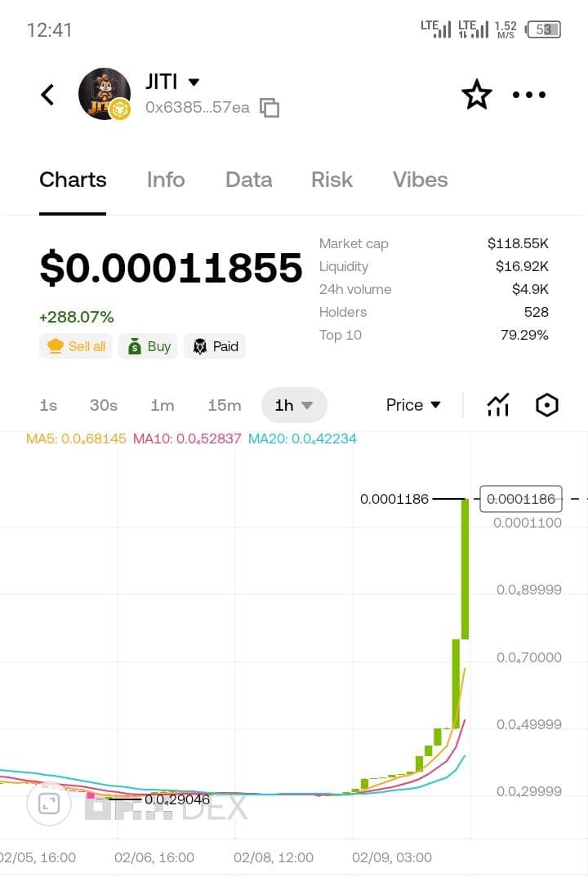Tap the +288.07% change value
The height and width of the screenshot is (877, 588).
[77, 317]
